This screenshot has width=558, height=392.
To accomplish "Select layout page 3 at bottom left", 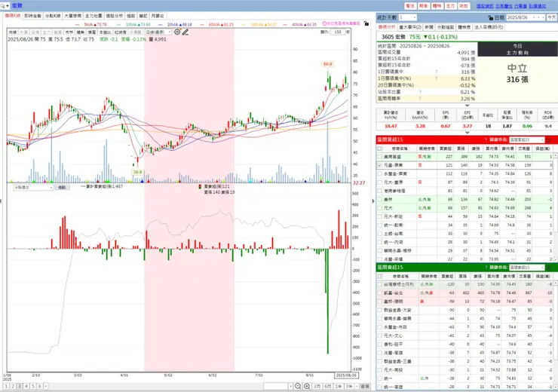I will (20, 386).
